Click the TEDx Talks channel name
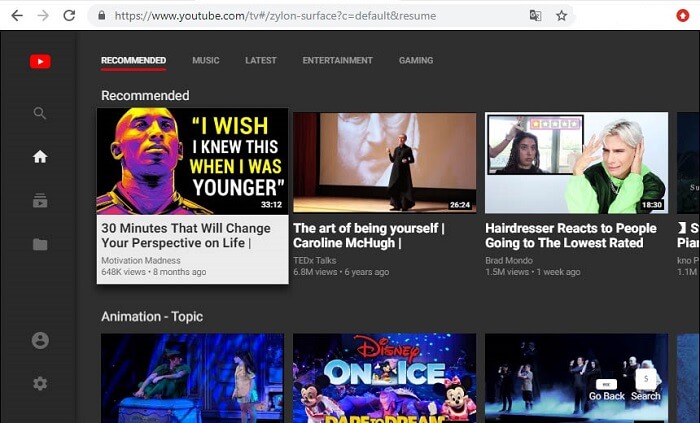The width and height of the screenshot is (700, 423). point(315,260)
